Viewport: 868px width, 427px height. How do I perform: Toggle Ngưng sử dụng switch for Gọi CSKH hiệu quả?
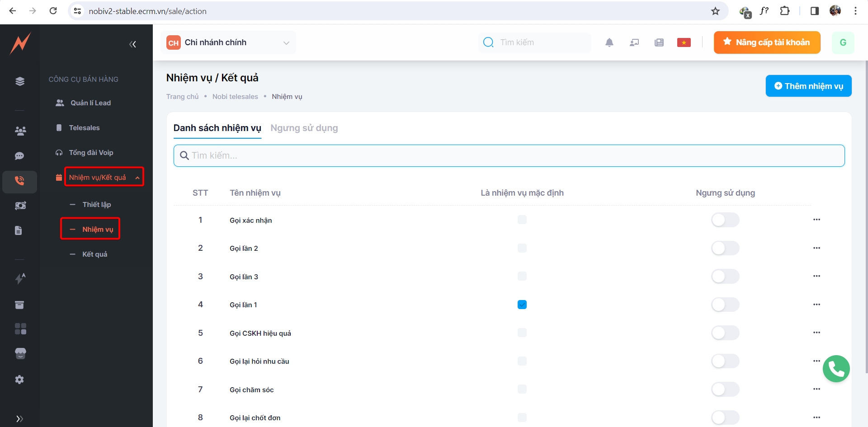(x=725, y=333)
